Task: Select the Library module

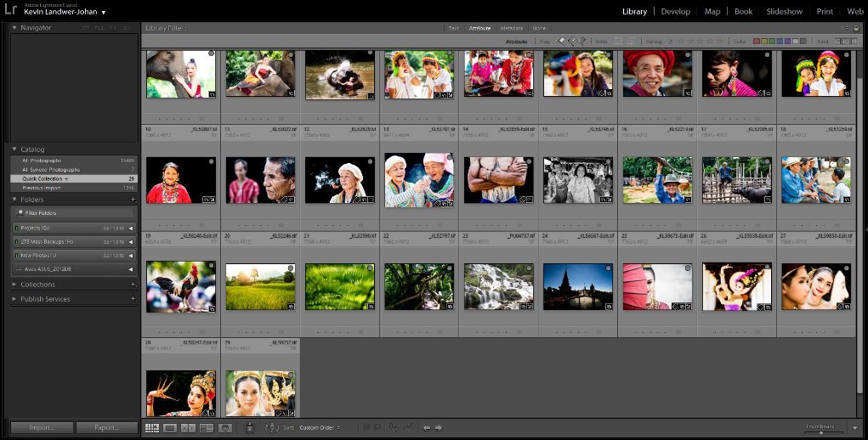Action: click(x=634, y=11)
